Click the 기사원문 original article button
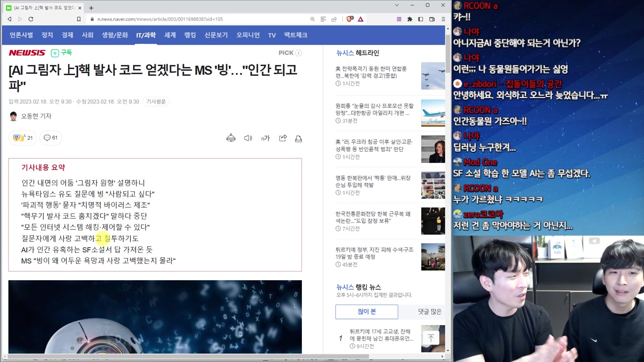Screen dimensions: 644x362 coord(156,102)
